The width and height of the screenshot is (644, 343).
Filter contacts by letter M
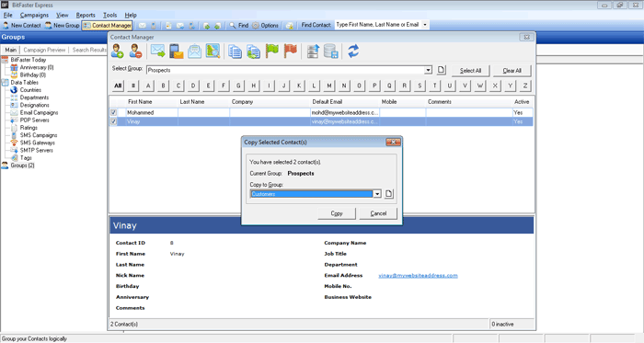tap(328, 86)
